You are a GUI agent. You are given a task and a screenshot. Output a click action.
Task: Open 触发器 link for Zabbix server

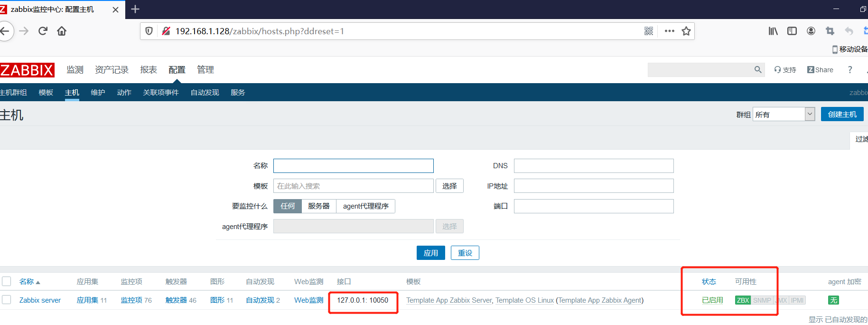click(176, 300)
